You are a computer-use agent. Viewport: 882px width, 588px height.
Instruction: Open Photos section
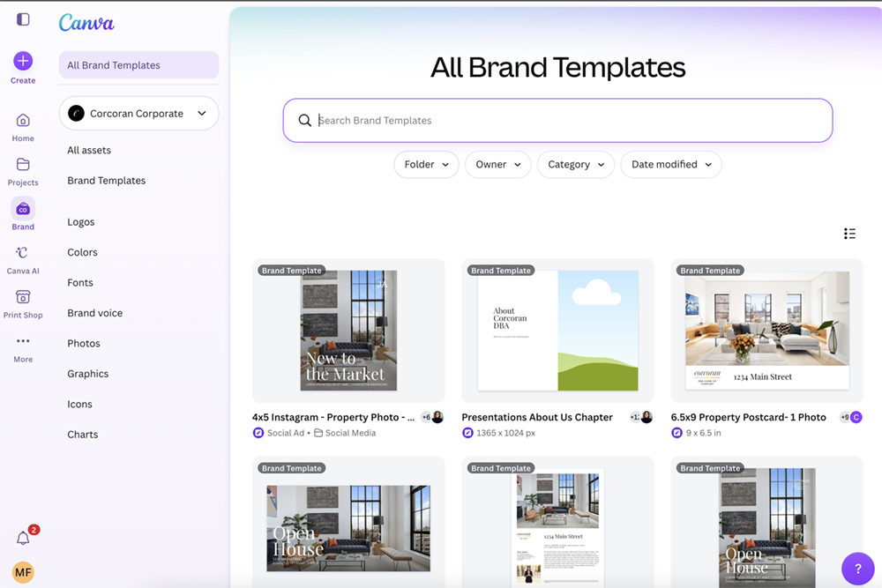coord(84,344)
